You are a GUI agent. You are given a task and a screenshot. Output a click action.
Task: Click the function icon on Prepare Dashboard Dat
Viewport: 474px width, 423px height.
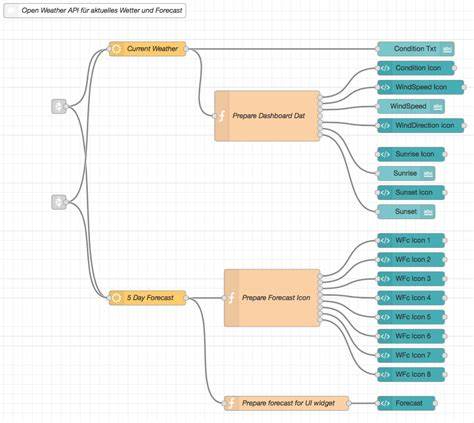point(222,116)
